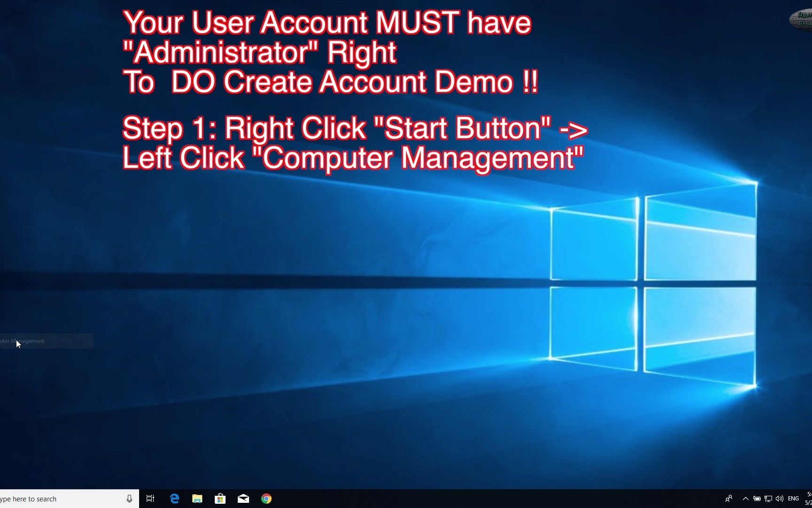Start voice search with the microphone icon
The width and height of the screenshot is (812, 508).
click(x=129, y=499)
